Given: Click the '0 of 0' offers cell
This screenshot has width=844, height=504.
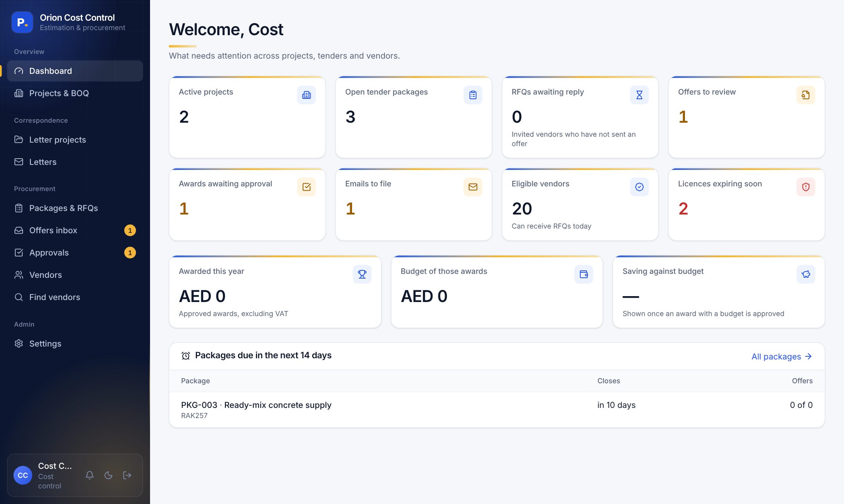Looking at the screenshot, I should (801, 405).
